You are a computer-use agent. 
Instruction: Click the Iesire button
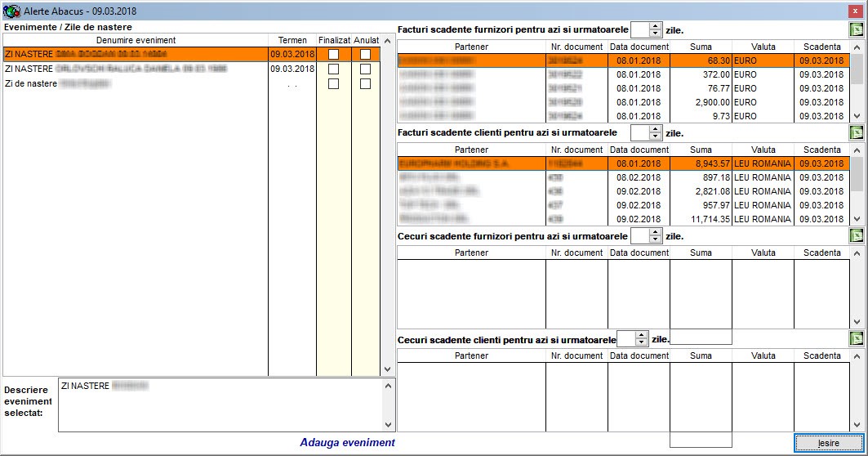[x=829, y=443]
